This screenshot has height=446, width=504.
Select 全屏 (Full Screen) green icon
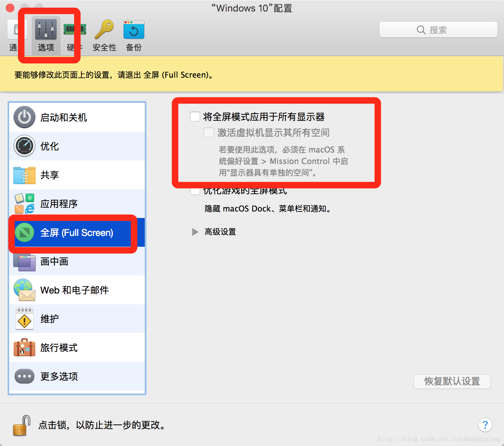pos(24,232)
